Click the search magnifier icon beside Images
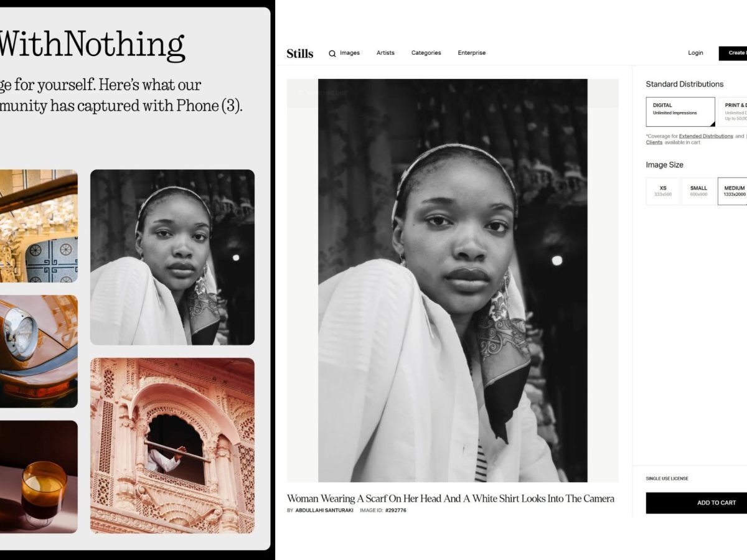 pyautogui.click(x=332, y=54)
